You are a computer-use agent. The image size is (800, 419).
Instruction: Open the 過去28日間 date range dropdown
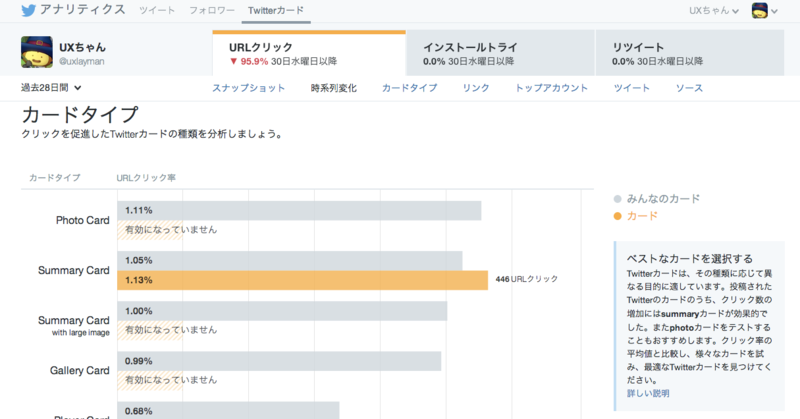(51, 88)
